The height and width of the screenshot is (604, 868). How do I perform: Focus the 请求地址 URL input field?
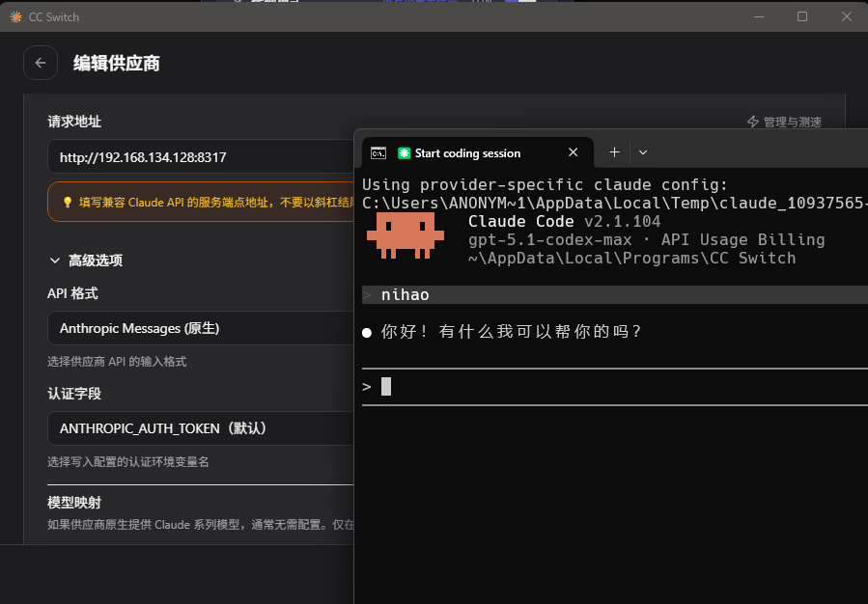pyautogui.click(x=201, y=157)
